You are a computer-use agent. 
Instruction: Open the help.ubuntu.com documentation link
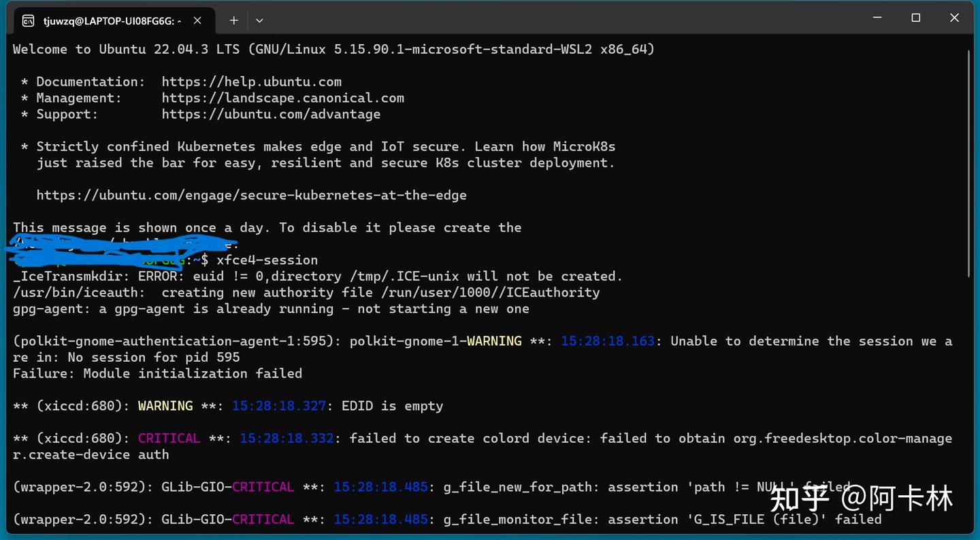coord(252,81)
